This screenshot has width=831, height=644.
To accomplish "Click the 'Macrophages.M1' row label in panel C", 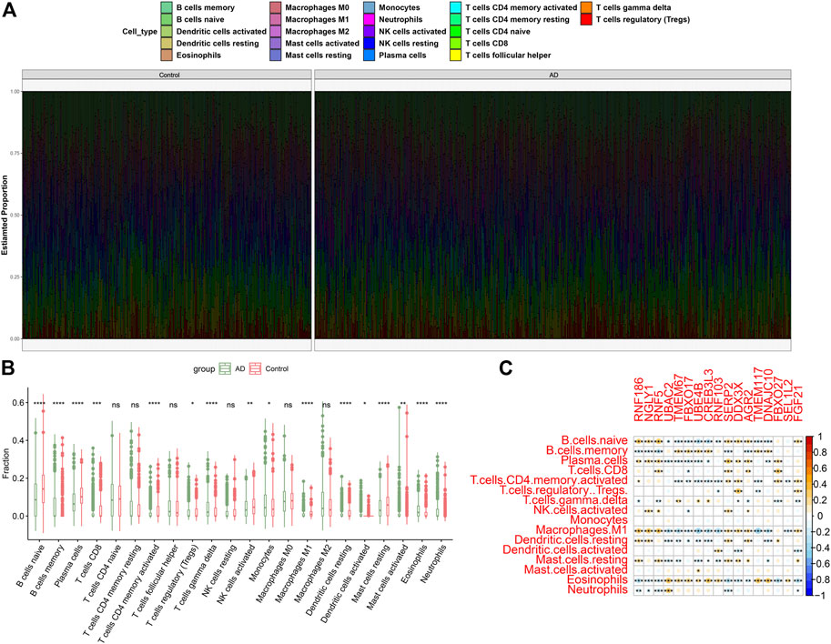I will pos(582,530).
